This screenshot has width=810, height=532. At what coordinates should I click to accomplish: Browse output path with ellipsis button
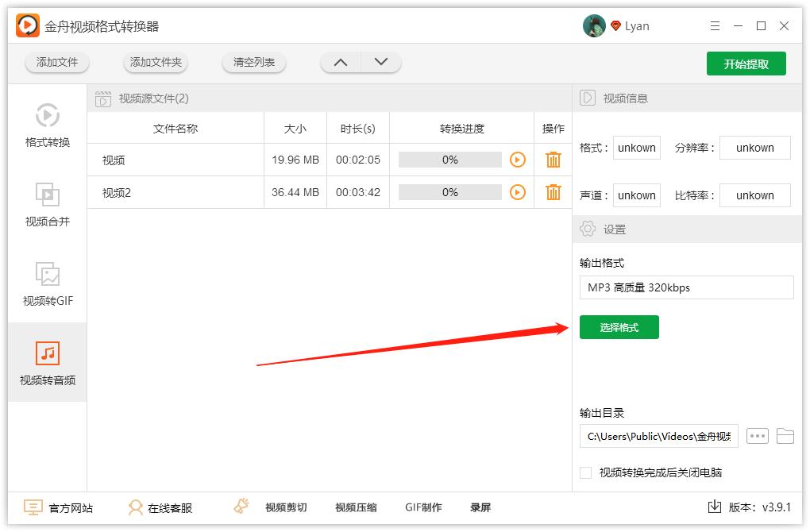[x=757, y=436]
